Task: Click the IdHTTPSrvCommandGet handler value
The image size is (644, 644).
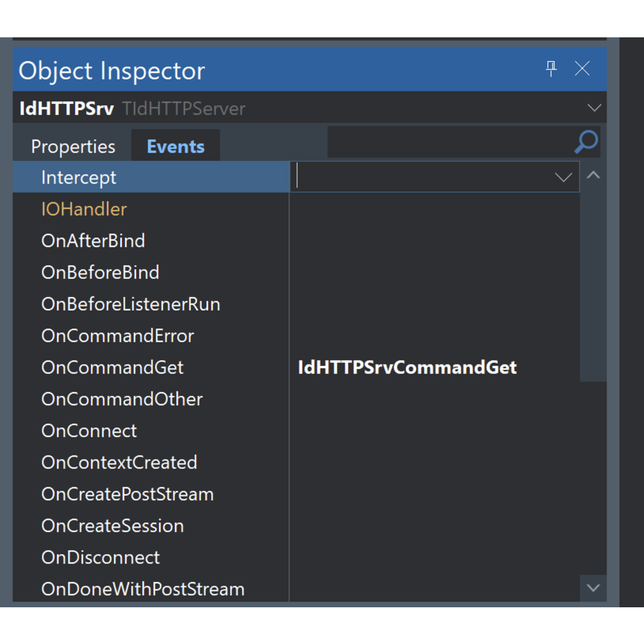Action: pos(407,368)
